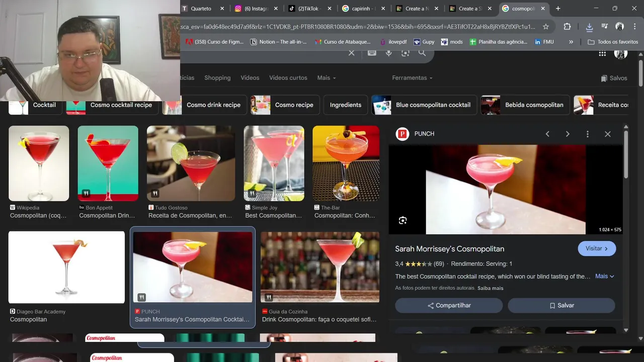Open the Gupy bookmark
Screen dimensions: 644x362
coord(424,42)
